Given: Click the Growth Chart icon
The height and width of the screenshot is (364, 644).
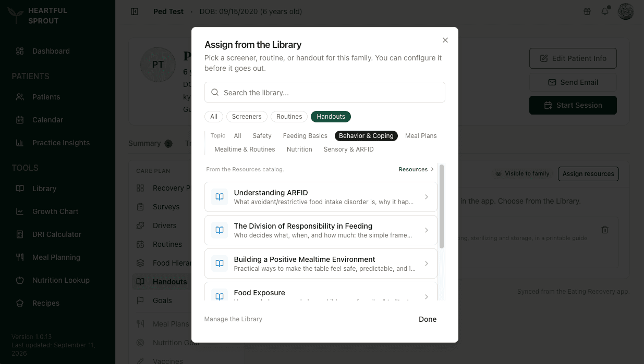Looking at the screenshot, I should click(x=20, y=211).
